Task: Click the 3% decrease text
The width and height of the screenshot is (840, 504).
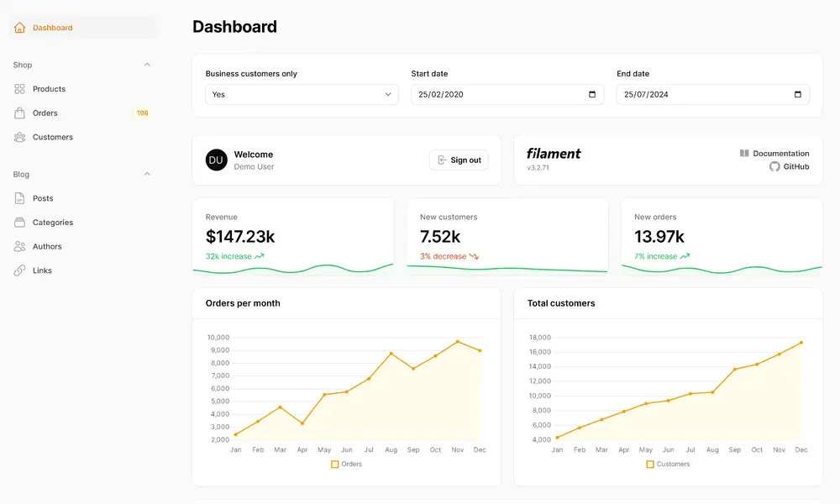Action: [443, 256]
